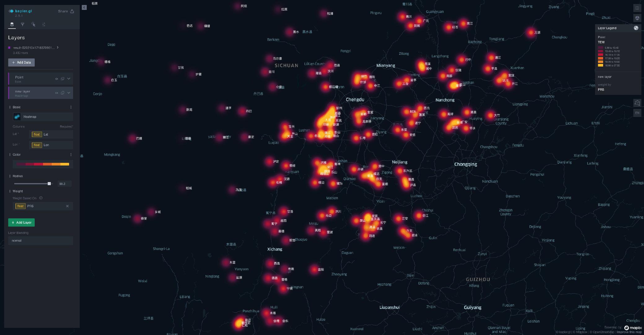The width and height of the screenshot is (644, 335).
Task: Click the Share export icon
Action: pyautogui.click(x=72, y=11)
